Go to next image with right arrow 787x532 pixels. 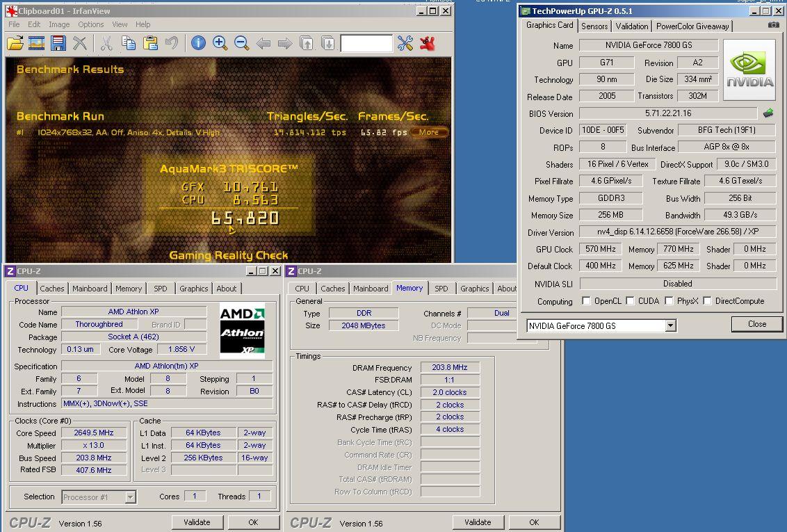(x=284, y=44)
